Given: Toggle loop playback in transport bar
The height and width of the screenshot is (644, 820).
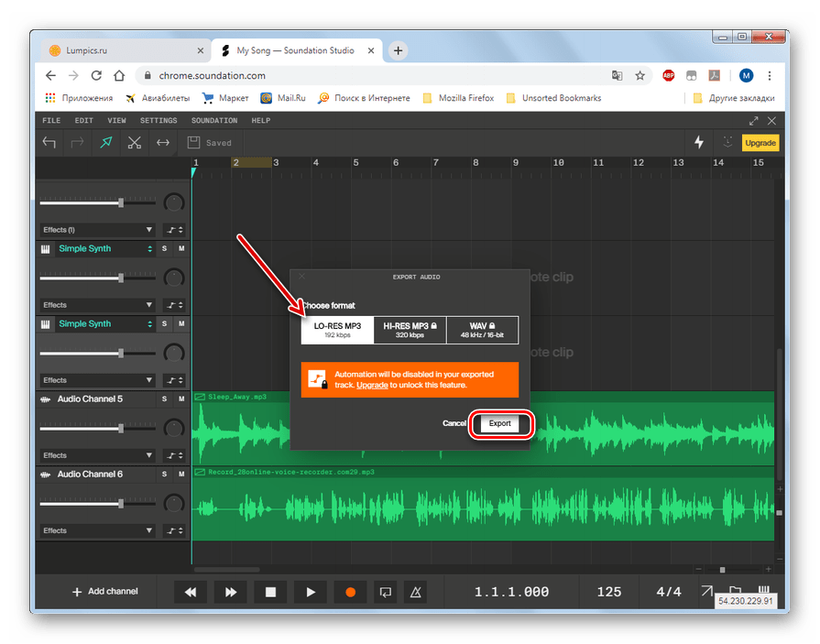Looking at the screenshot, I should point(386,592).
